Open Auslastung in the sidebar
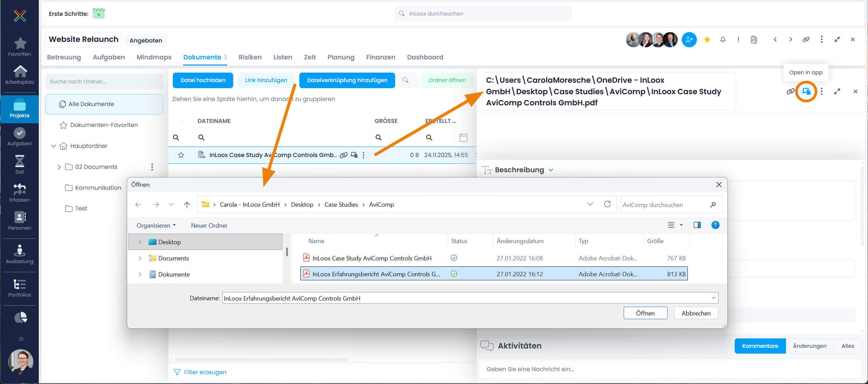 pyautogui.click(x=20, y=254)
